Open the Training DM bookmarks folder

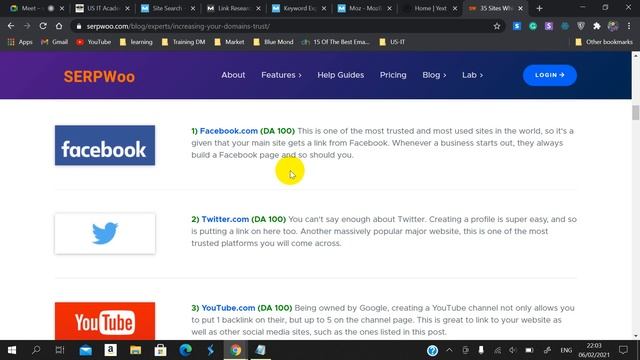click(x=183, y=42)
